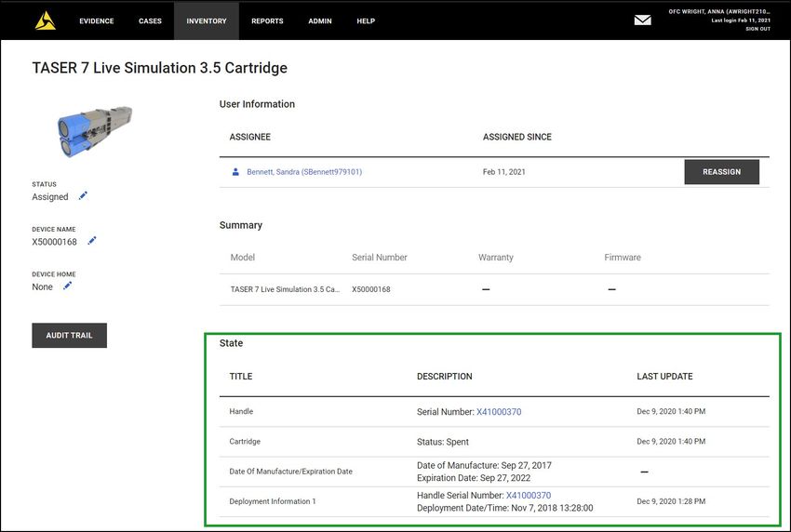Click the OFC Wright, Anna username

coord(719,11)
